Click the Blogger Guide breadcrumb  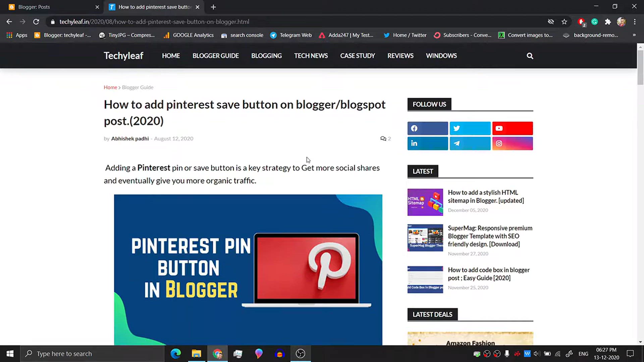point(138,87)
